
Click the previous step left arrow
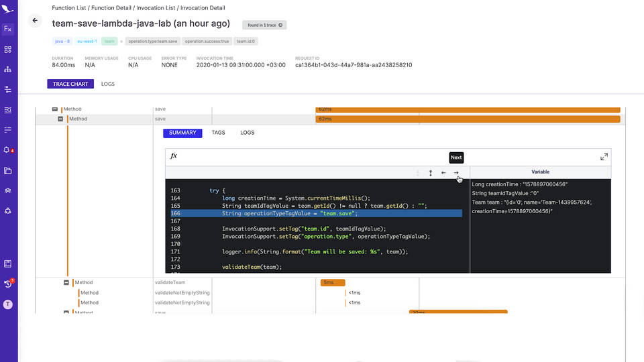[x=443, y=173]
